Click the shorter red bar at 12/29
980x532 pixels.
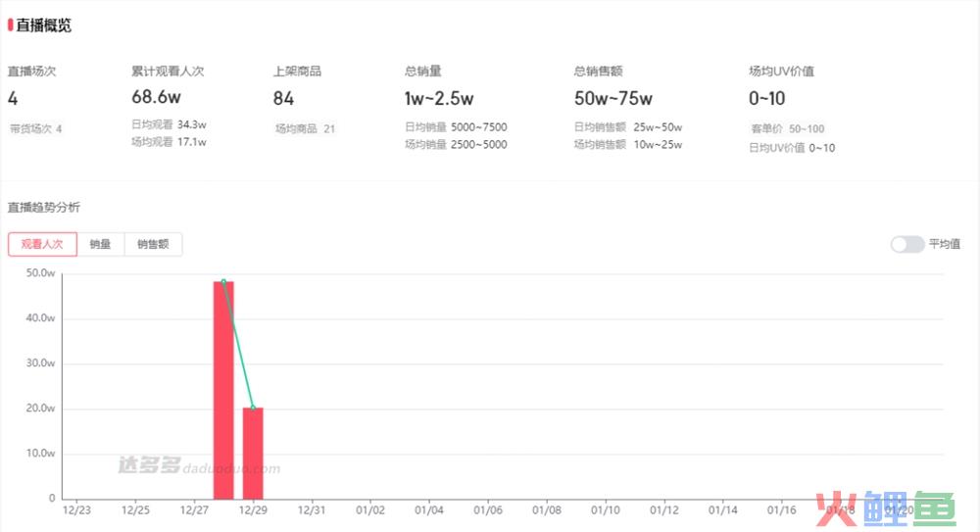[x=253, y=454]
